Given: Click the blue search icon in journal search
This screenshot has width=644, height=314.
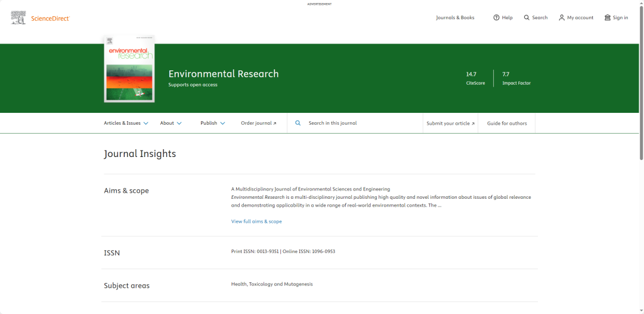Looking at the screenshot, I should [298, 123].
